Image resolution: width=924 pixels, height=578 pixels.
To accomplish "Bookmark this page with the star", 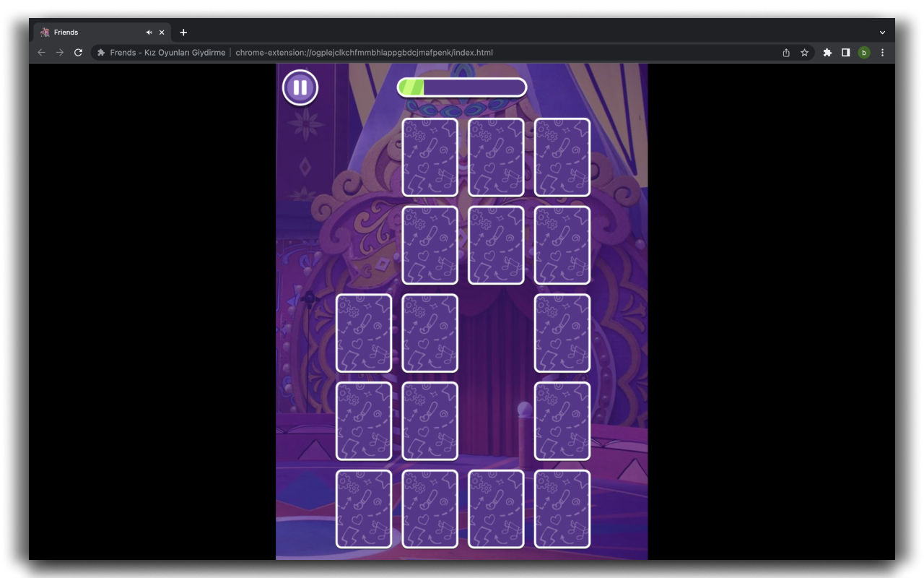I will point(804,53).
